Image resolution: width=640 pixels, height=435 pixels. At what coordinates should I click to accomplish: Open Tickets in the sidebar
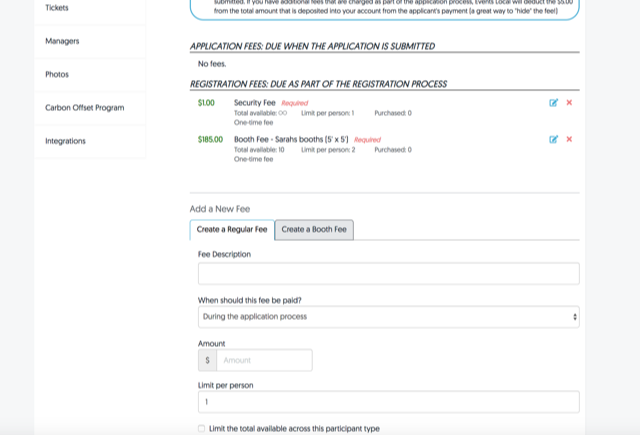[x=57, y=8]
